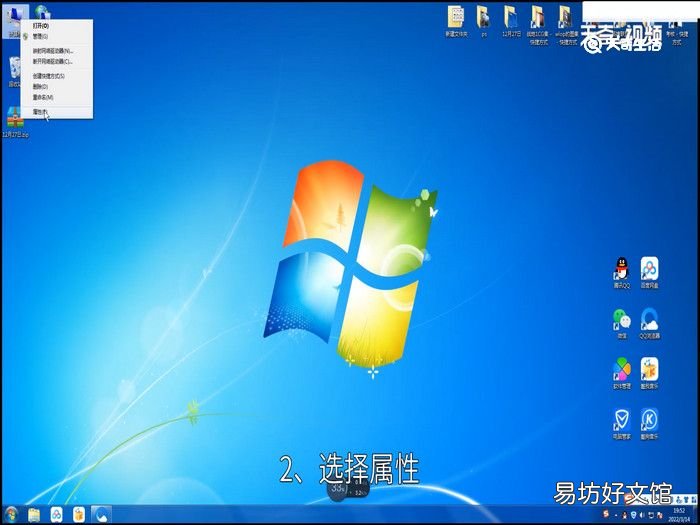Image resolution: width=700 pixels, height=525 pixels.
Task: Select the 酷狗音乐 blue K shortcut
Action: click(650, 424)
